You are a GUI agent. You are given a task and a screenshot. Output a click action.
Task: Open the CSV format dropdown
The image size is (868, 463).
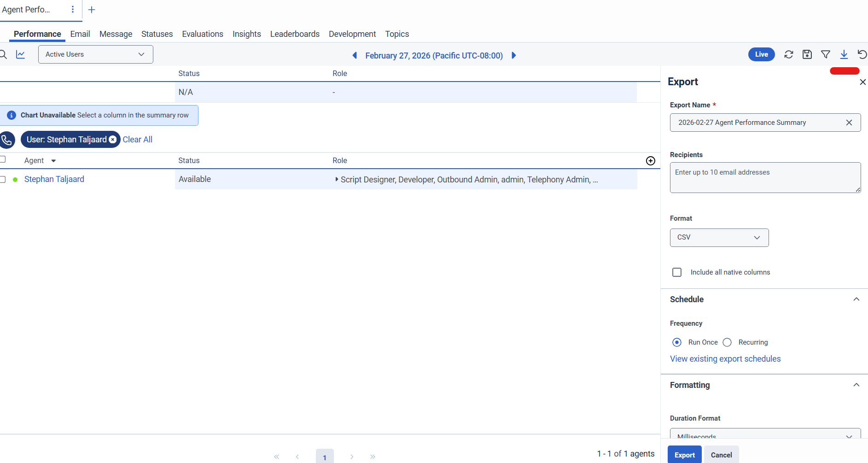[x=719, y=237]
